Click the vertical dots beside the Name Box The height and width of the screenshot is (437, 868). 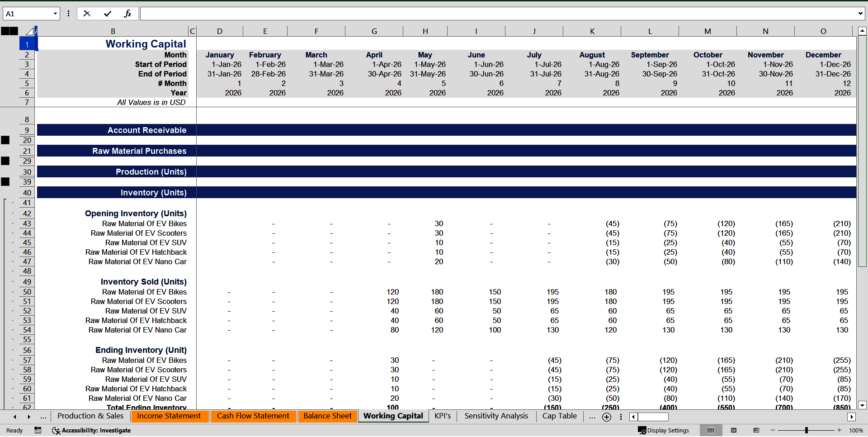pos(68,14)
